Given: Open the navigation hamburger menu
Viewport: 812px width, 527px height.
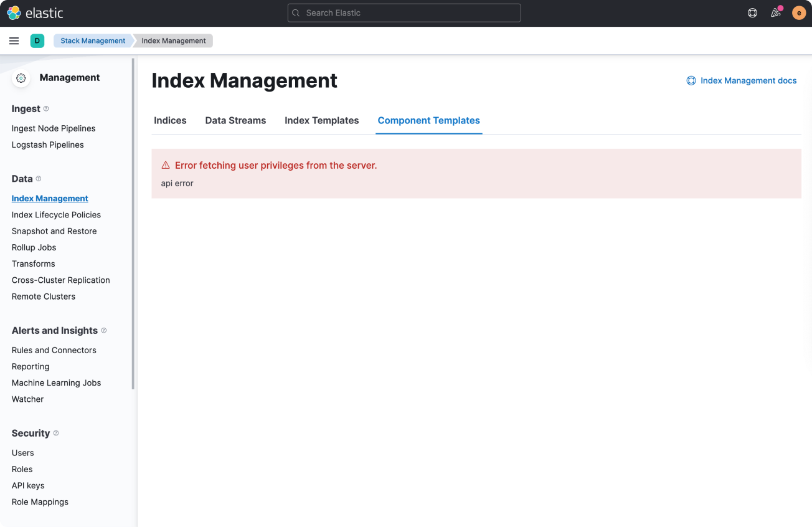Looking at the screenshot, I should tap(14, 40).
